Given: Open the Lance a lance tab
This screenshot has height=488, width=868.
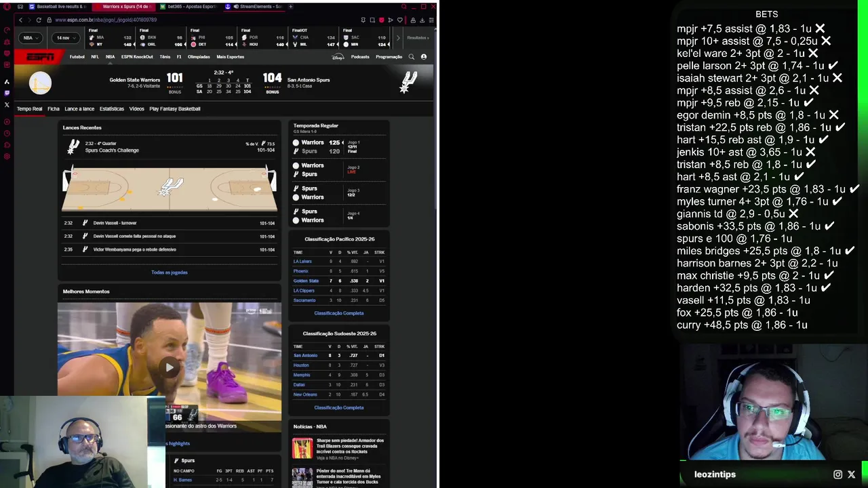Looking at the screenshot, I should coord(79,108).
